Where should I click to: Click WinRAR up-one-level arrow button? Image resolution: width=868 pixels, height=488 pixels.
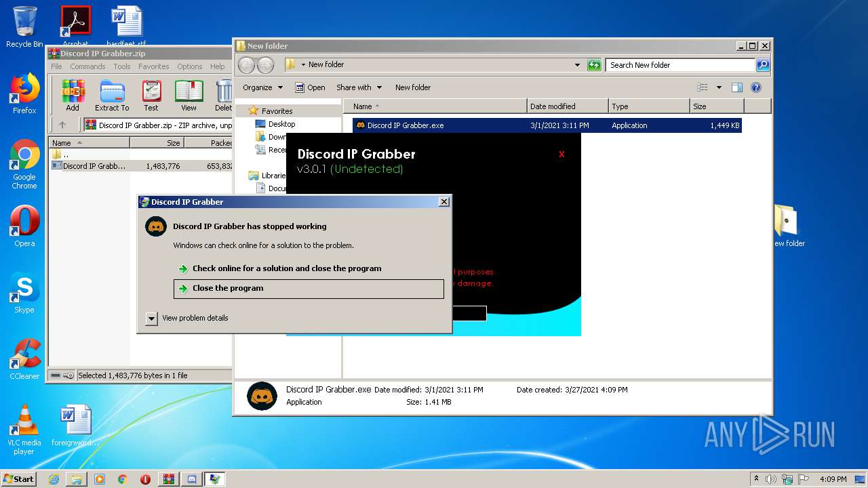[x=62, y=125]
